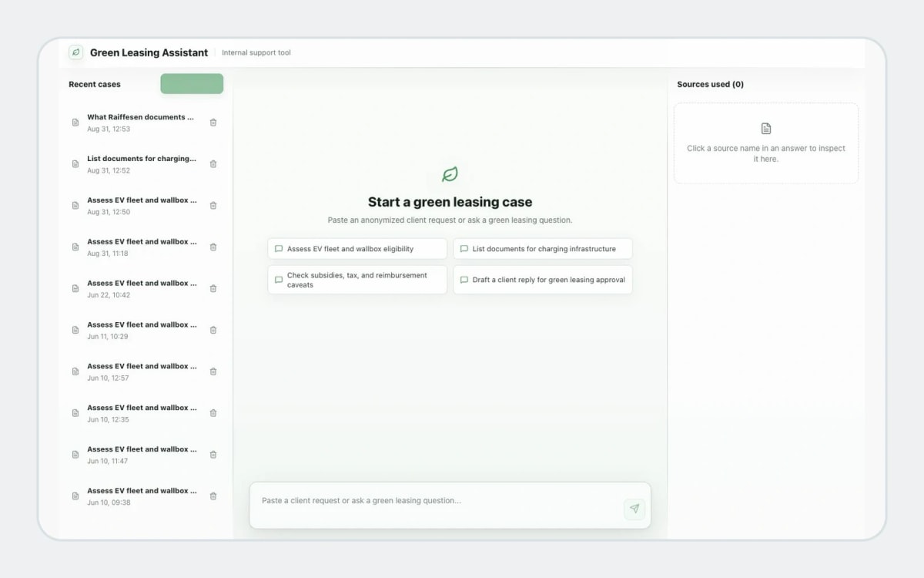Image resolution: width=924 pixels, height=578 pixels.
Task: Click the 'Internal support tool' label
Action: (x=256, y=53)
